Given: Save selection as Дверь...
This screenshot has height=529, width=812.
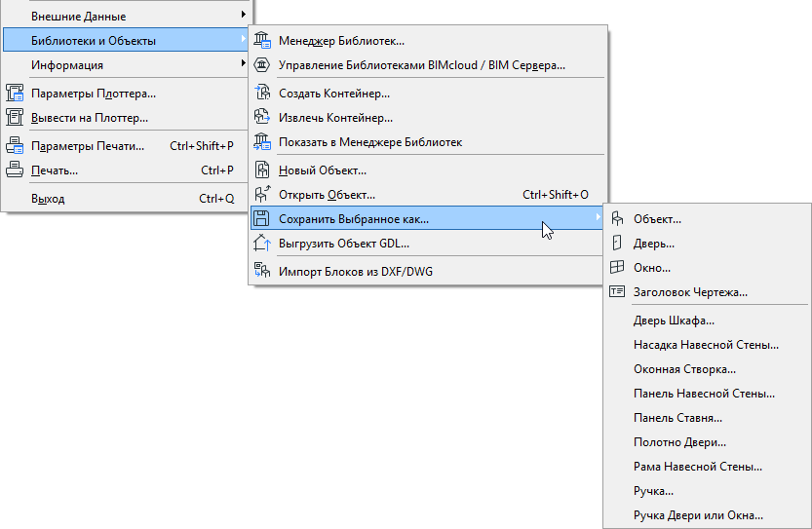Looking at the screenshot, I should pos(707,244).
